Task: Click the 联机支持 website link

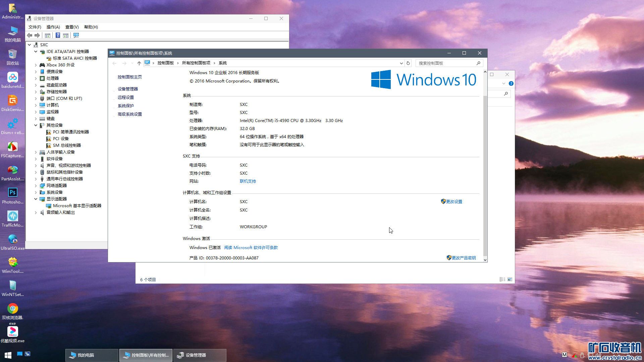Action: [248, 181]
